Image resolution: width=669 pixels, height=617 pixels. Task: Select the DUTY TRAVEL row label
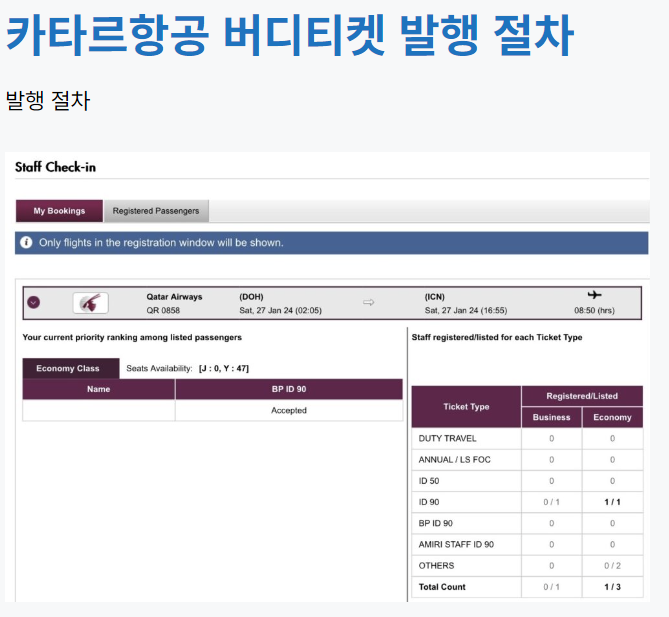[447, 439]
